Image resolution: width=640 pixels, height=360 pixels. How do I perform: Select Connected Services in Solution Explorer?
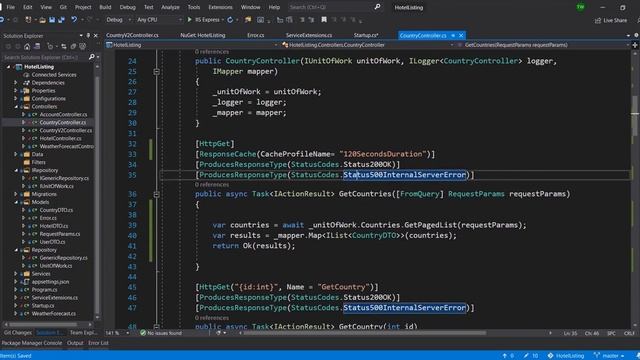click(x=54, y=75)
